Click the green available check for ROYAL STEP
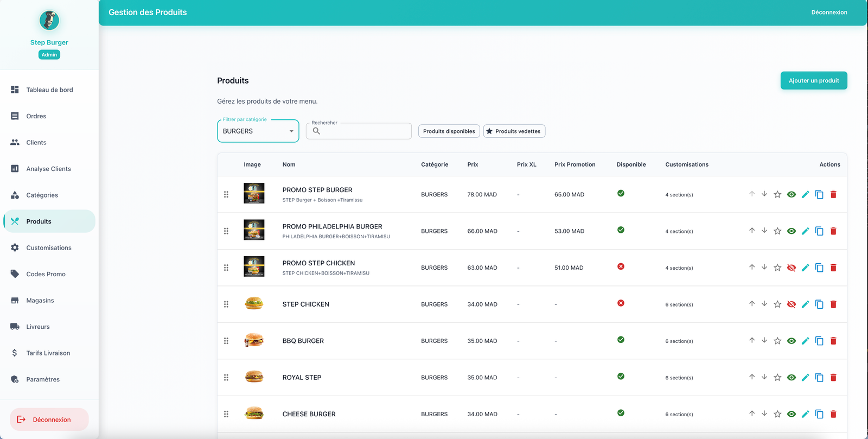 [621, 376]
